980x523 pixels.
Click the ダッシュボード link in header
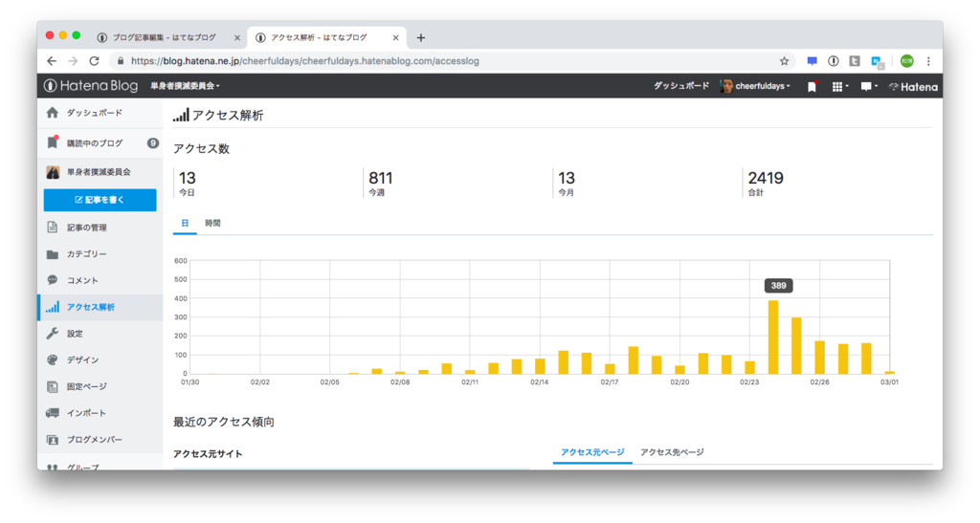(x=681, y=86)
